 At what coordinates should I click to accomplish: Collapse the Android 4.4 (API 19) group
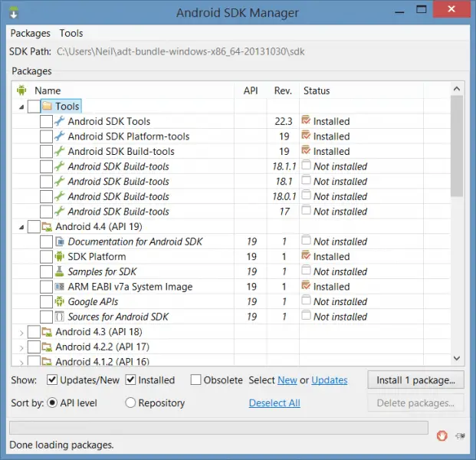tap(21, 227)
